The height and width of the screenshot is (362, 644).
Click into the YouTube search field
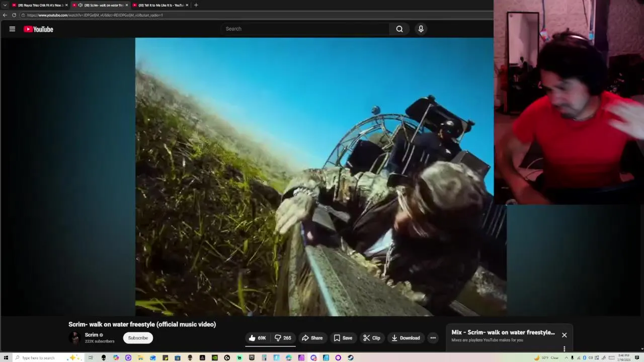305,29
